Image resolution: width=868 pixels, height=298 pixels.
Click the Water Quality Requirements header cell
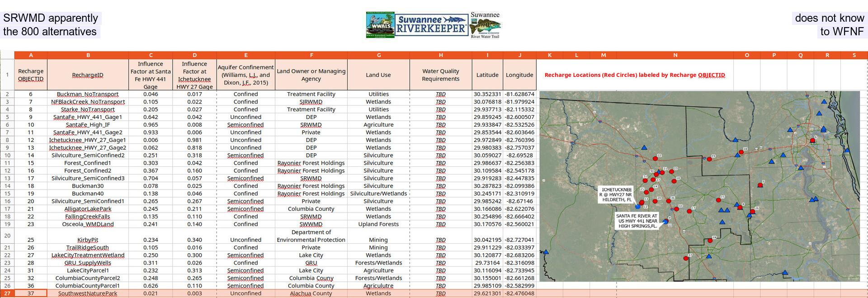(x=440, y=75)
